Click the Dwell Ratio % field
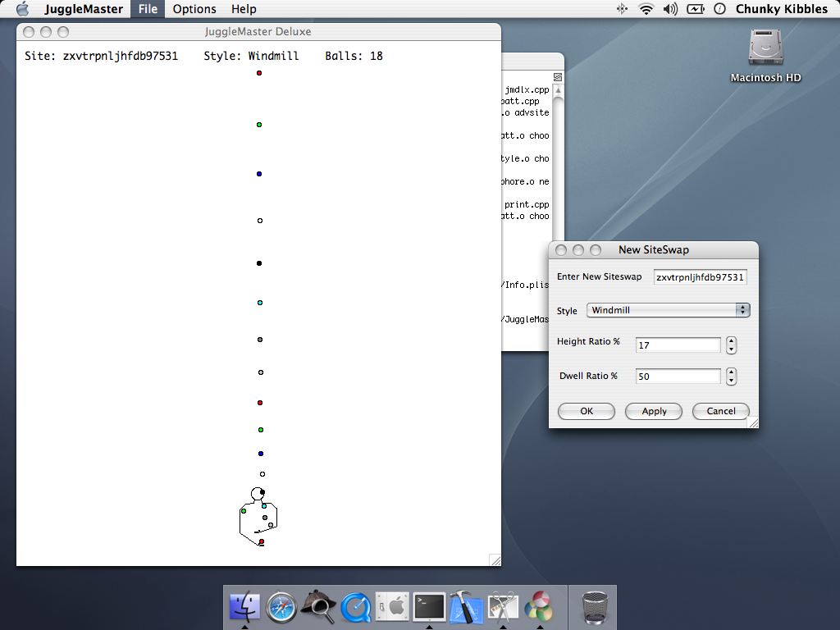The height and width of the screenshot is (630, 840). click(678, 376)
